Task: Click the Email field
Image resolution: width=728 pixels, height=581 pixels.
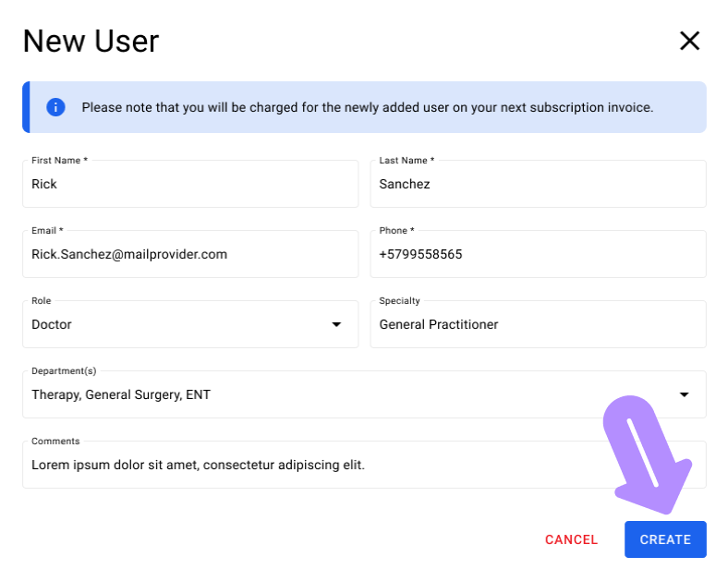Action: pos(190,254)
